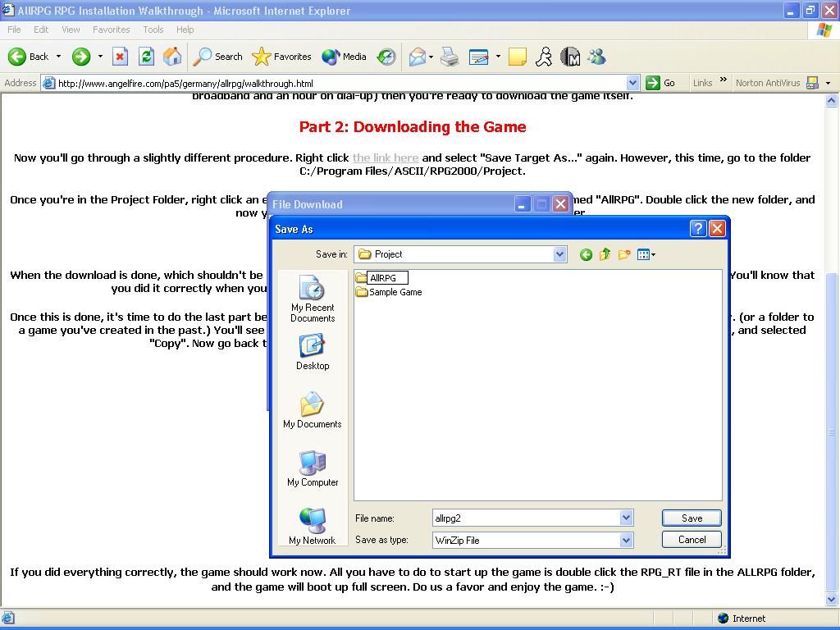Open the Help menu
Image resolution: width=840 pixels, height=630 pixels.
185,30
